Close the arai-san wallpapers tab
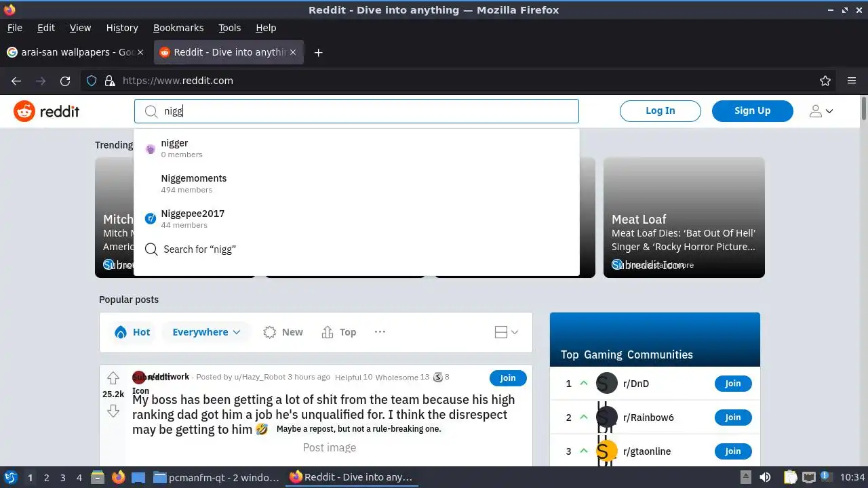 click(140, 52)
